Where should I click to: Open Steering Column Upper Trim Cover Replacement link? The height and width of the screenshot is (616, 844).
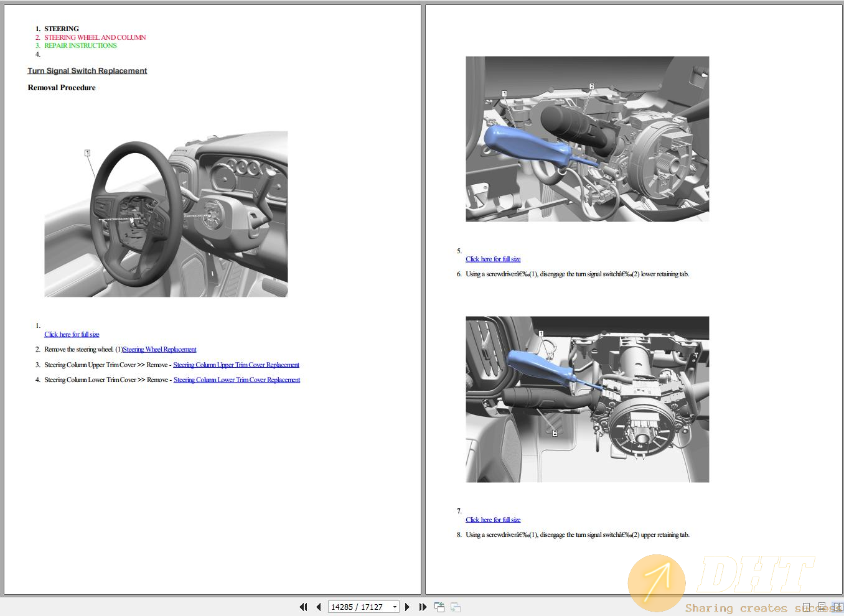[236, 365]
